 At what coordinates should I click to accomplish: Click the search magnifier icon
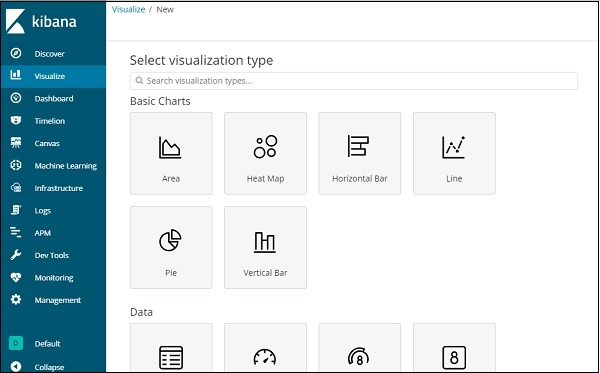coord(139,81)
